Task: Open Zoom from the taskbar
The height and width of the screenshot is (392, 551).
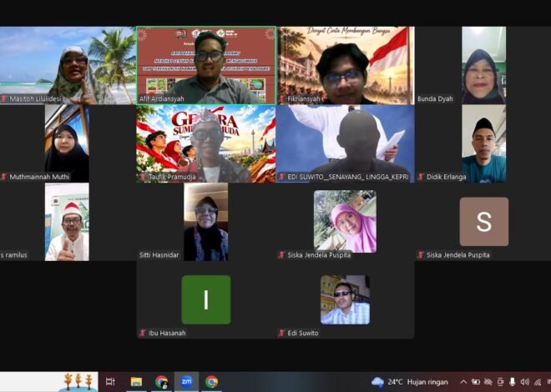Action: point(186,381)
